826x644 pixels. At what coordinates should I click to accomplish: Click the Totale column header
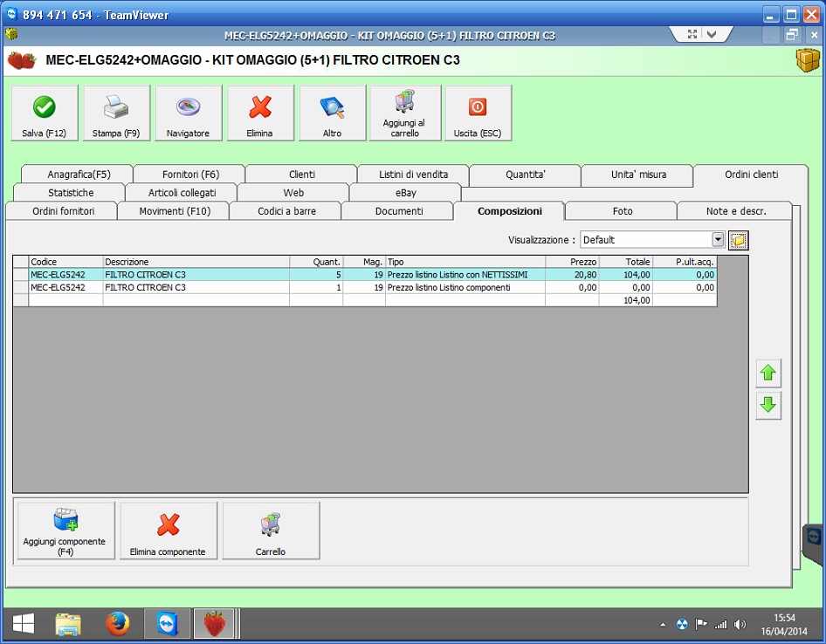[x=626, y=262]
